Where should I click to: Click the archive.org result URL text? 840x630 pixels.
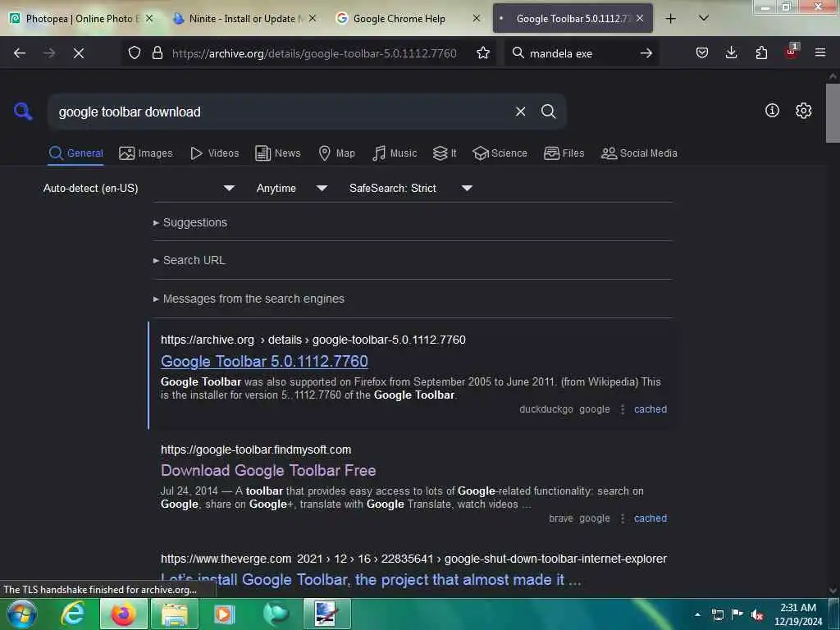(313, 340)
